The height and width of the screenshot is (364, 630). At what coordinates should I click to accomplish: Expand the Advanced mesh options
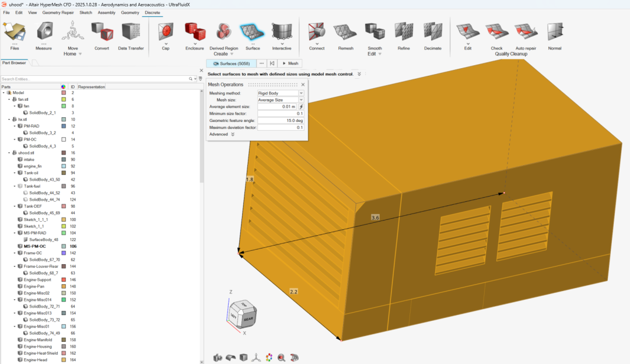(x=232, y=134)
